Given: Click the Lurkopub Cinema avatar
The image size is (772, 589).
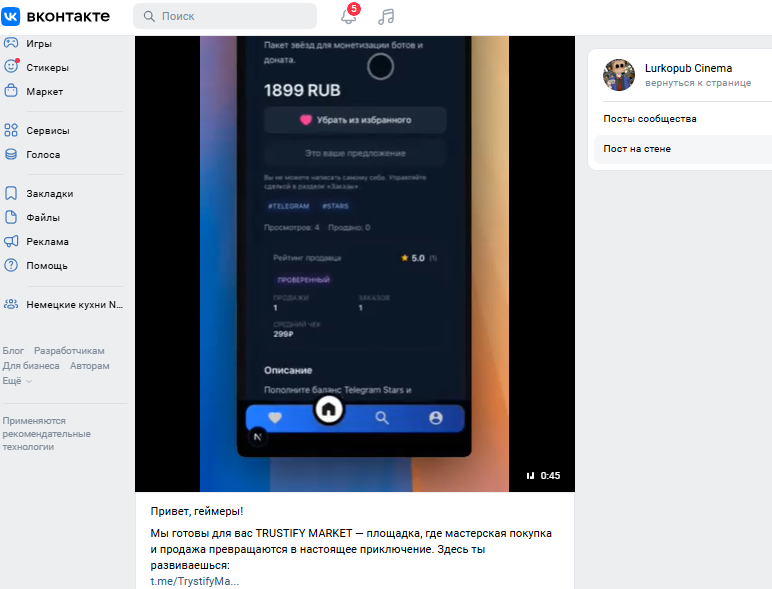Looking at the screenshot, I should [x=619, y=75].
